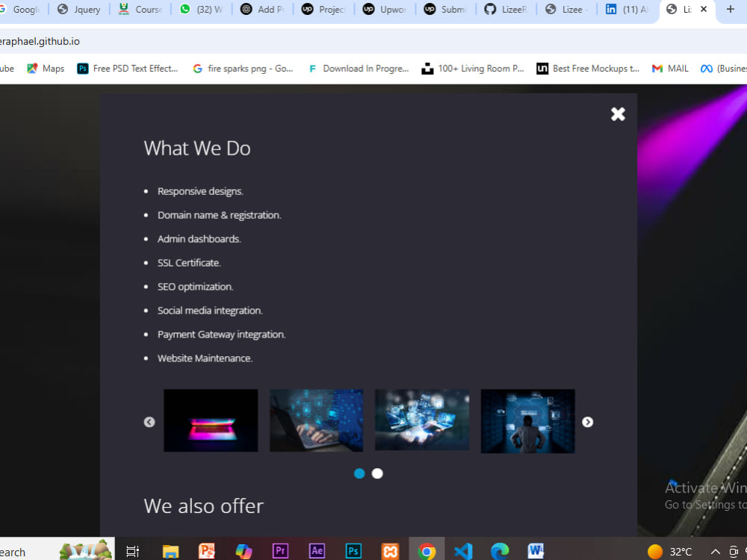
Task: Click the github.io address bar
Action: point(373,41)
